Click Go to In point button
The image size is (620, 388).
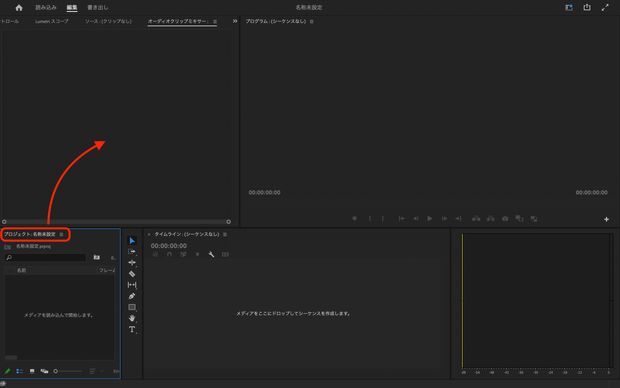tap(401, 219)
